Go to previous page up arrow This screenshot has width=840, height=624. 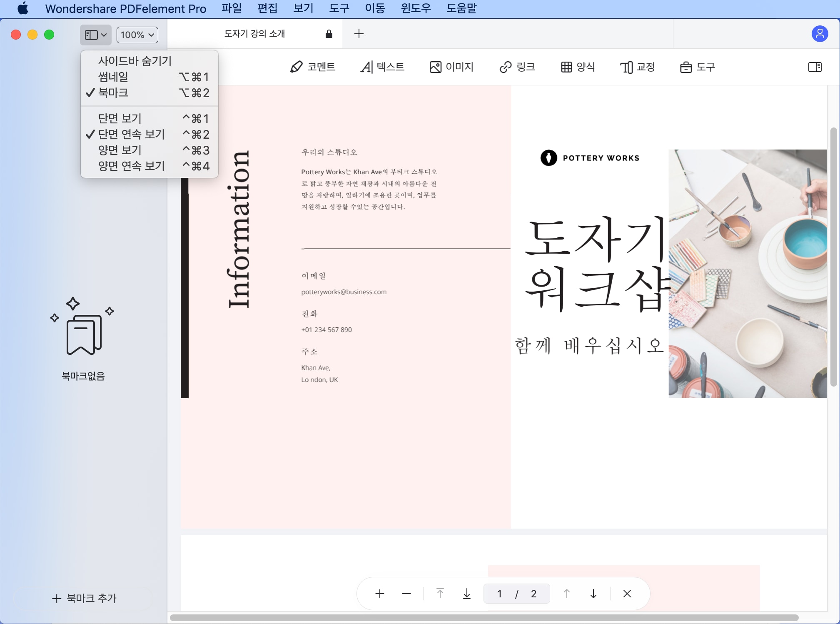click(567, 594)
